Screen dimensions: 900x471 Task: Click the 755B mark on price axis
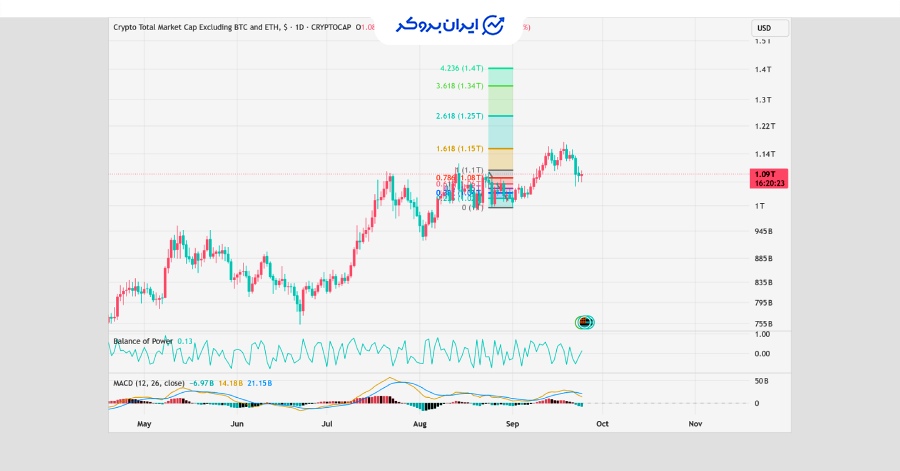[765, 324]
